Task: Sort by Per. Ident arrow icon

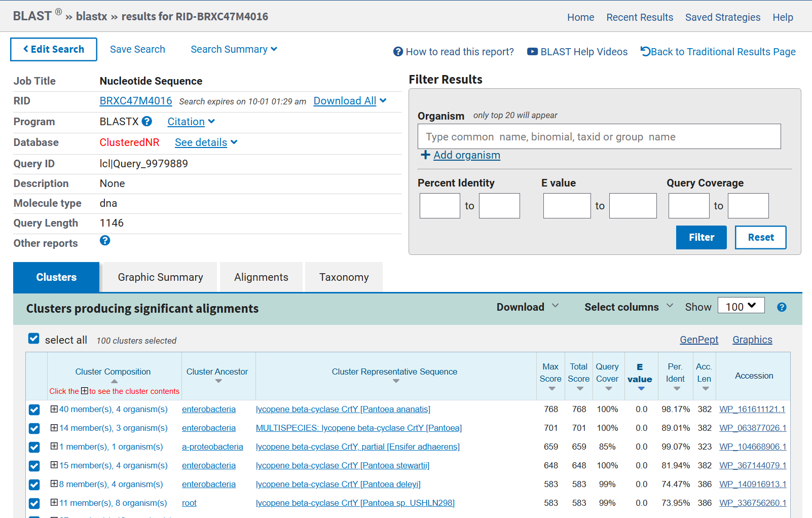Action: tap(677, 389)
